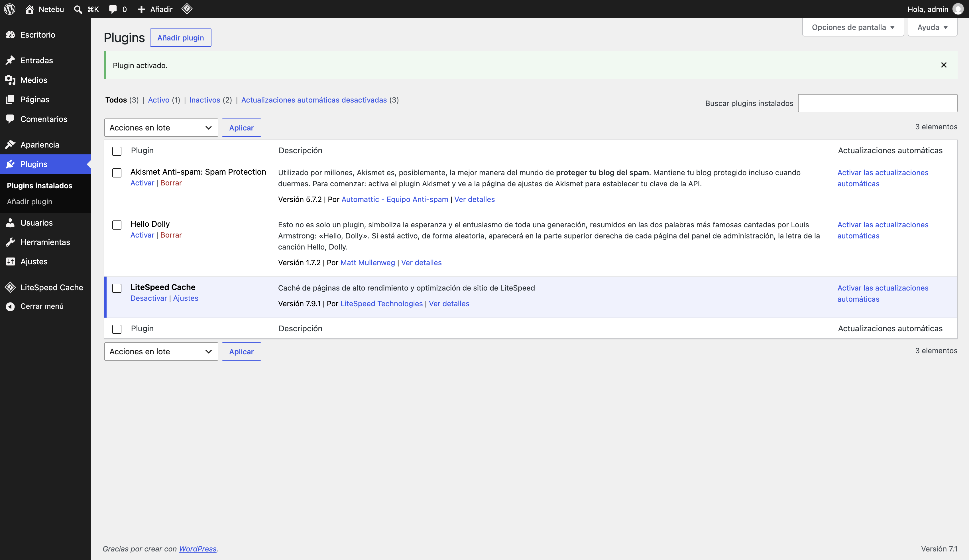The image size is (969, 560).
Task: Click the Apariencia brush icon
Action: (10, 144)
